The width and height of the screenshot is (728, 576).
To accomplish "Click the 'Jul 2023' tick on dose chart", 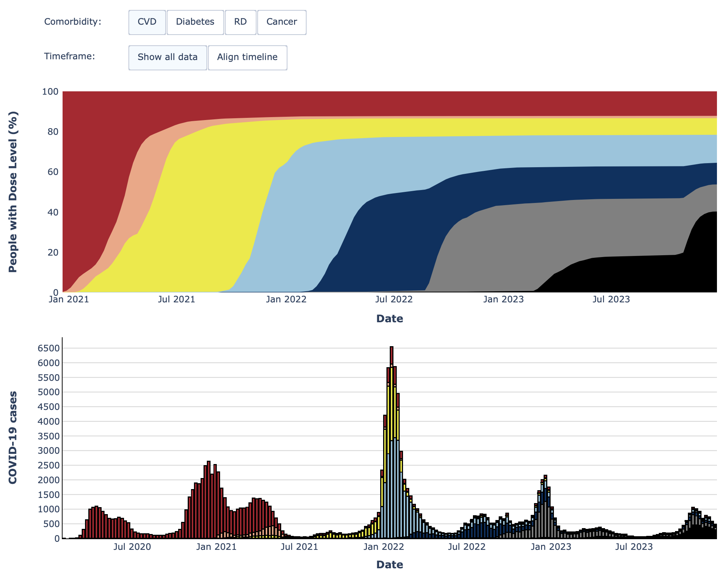I will pyautogui.click(x=611, y=299).
